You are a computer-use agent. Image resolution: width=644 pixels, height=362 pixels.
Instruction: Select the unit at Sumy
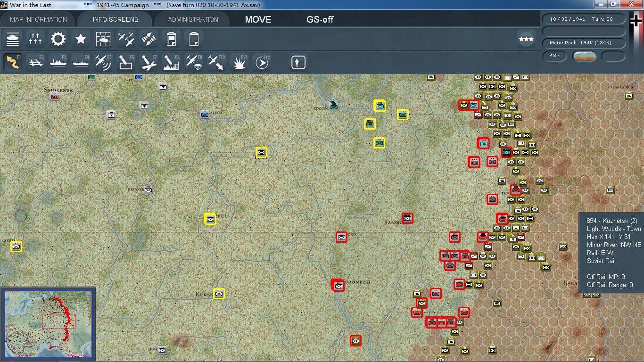163,350
